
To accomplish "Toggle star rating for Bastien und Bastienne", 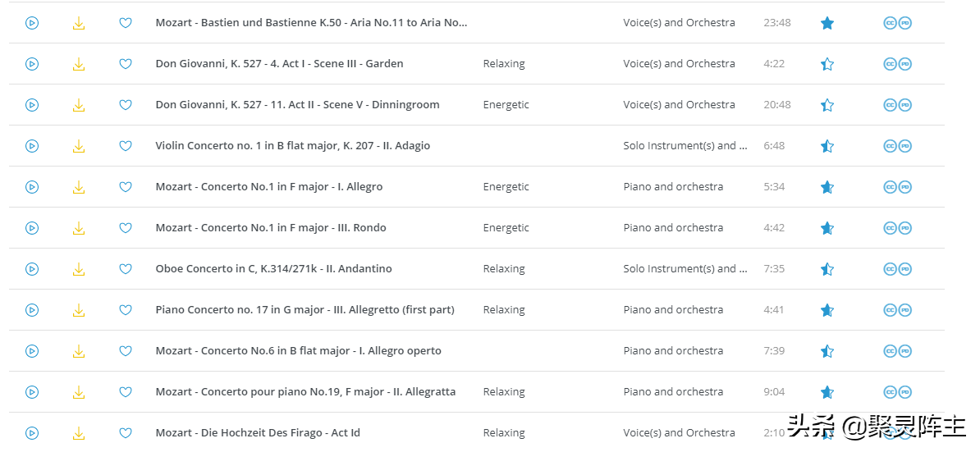I will [827, 23].
